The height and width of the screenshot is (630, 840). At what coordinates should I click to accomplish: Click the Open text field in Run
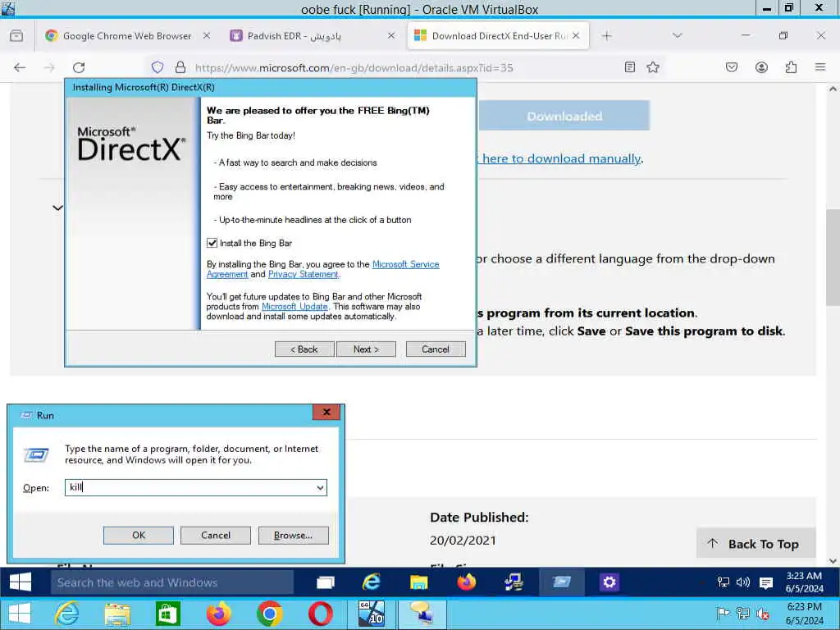pyautogui.click(x=195, y=487)
